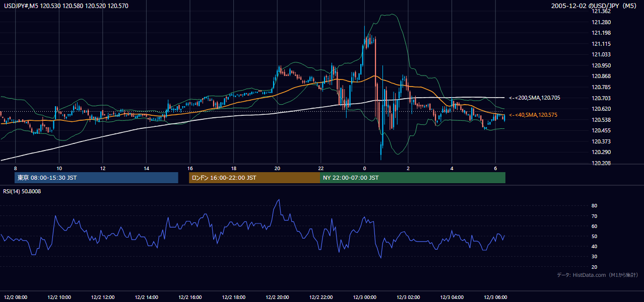This screenshot has width=644, height=302.
Task: Click the 121.362 price axis label
Action: (601, 11)
